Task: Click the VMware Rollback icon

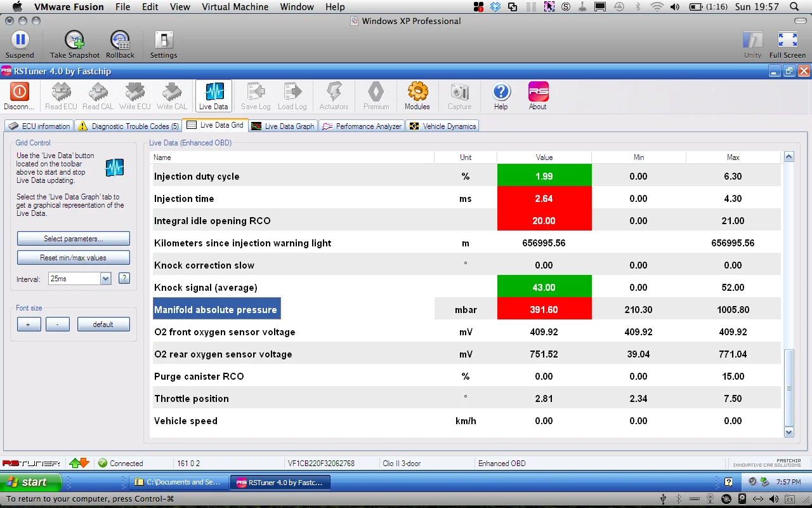Action: 120,40
